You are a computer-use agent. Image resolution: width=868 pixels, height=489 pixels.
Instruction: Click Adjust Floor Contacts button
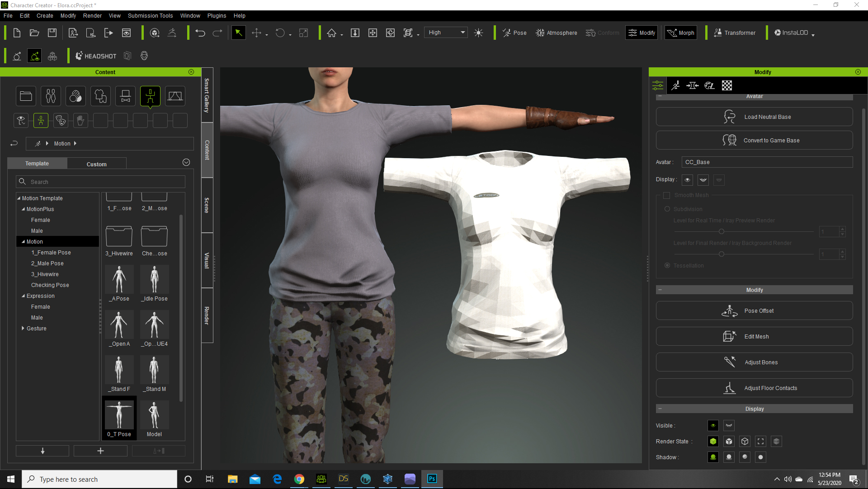(x=754, y=388)
